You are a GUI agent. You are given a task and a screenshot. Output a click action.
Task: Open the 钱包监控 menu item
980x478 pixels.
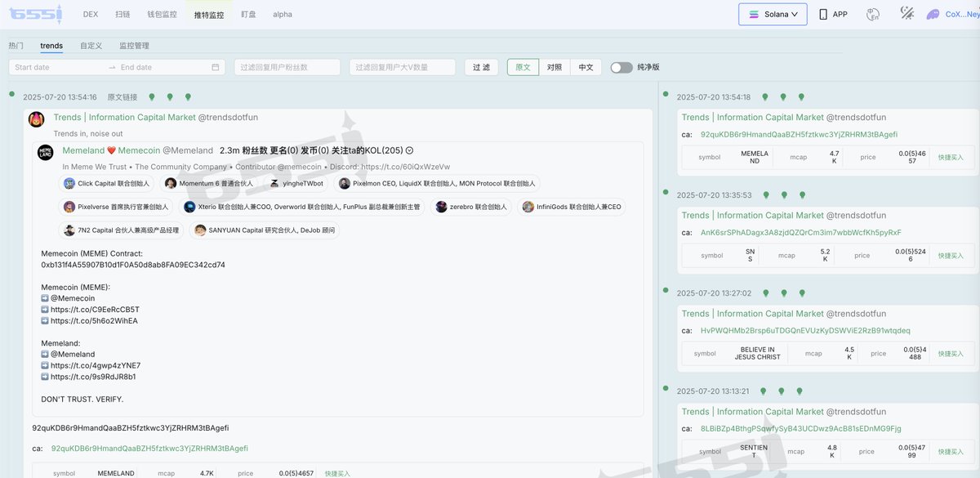click(x=162, y=14)
